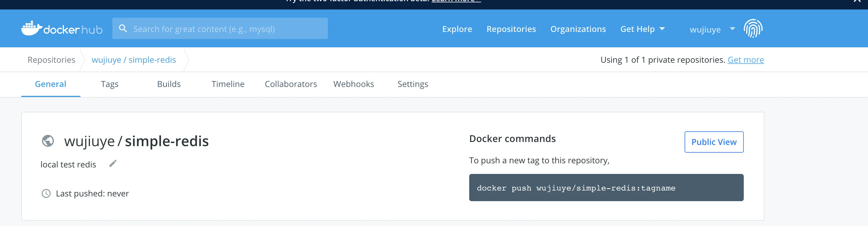Click the Repositories breadcrumb

click(51, 60)
